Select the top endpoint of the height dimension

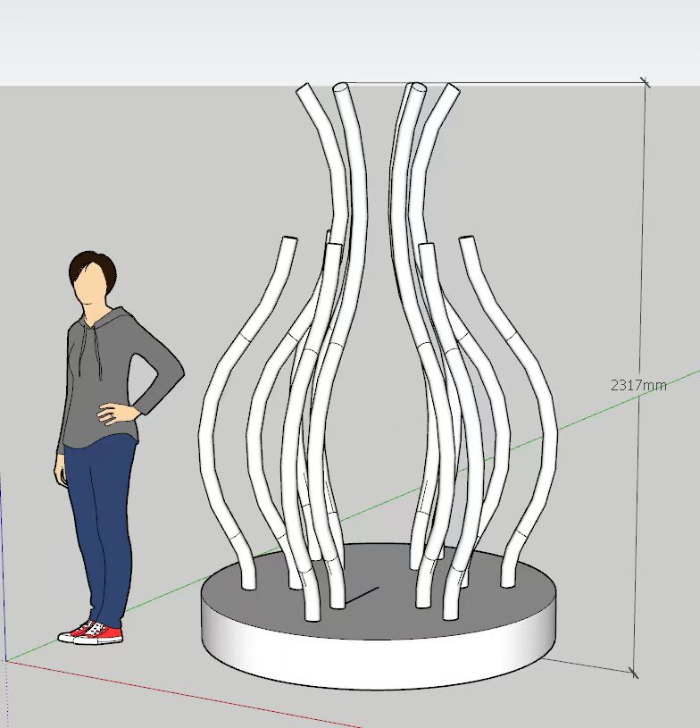click(645, 83)
